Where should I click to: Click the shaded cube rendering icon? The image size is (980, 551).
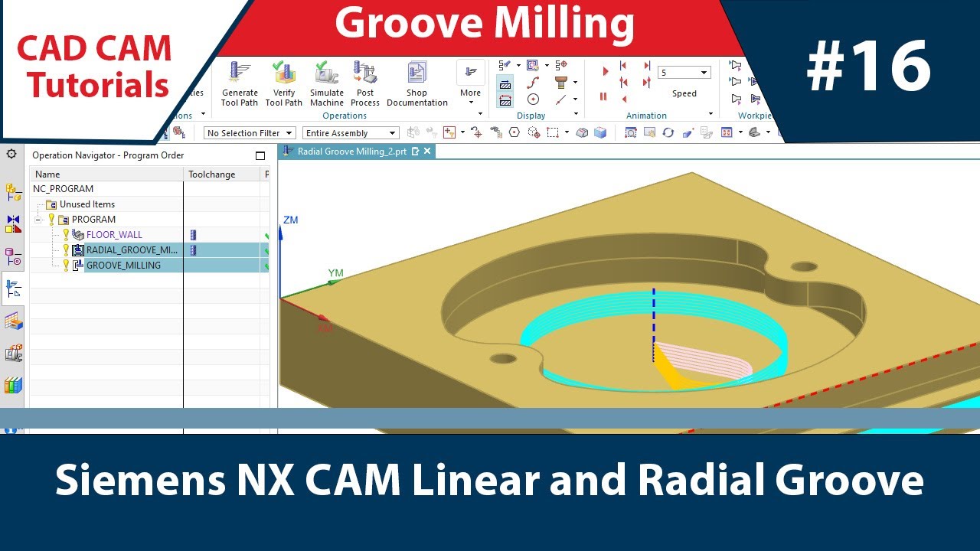(600, 132)
